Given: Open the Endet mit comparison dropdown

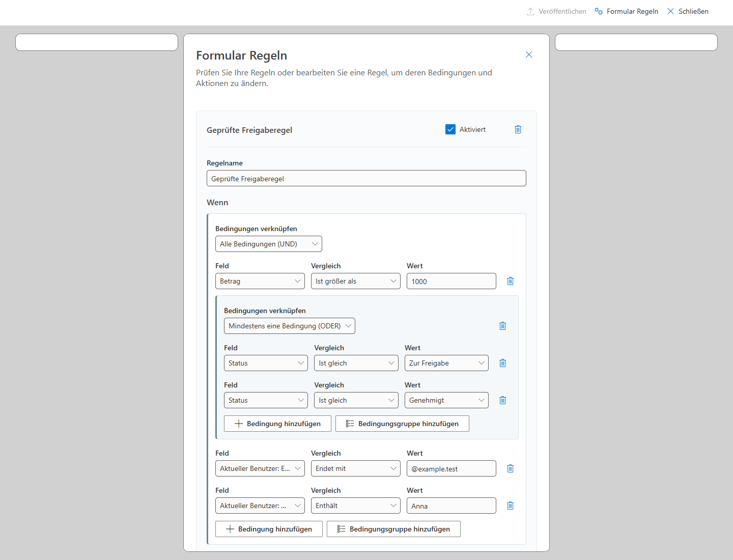Looking at the screenshot, I should pyautogui.click(x=356, y=468).
